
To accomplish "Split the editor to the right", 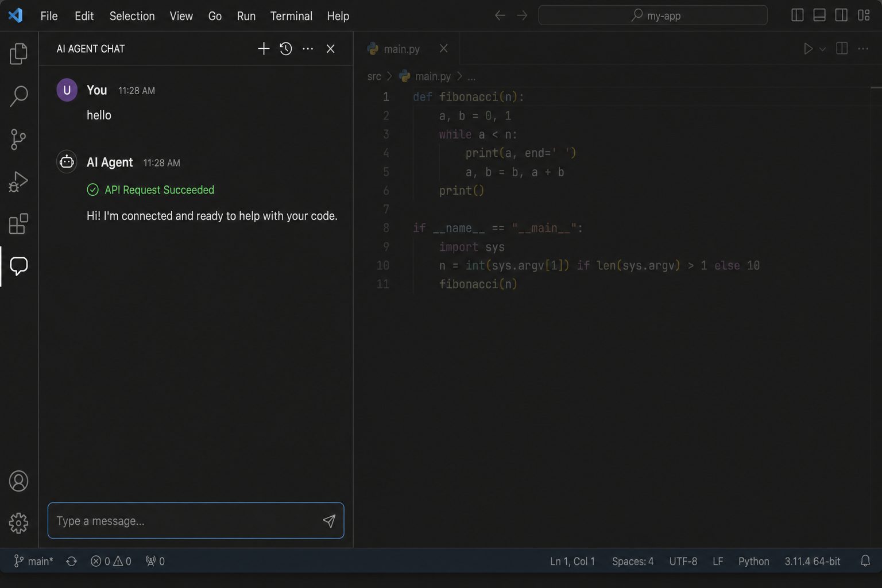I will (842, 49).
